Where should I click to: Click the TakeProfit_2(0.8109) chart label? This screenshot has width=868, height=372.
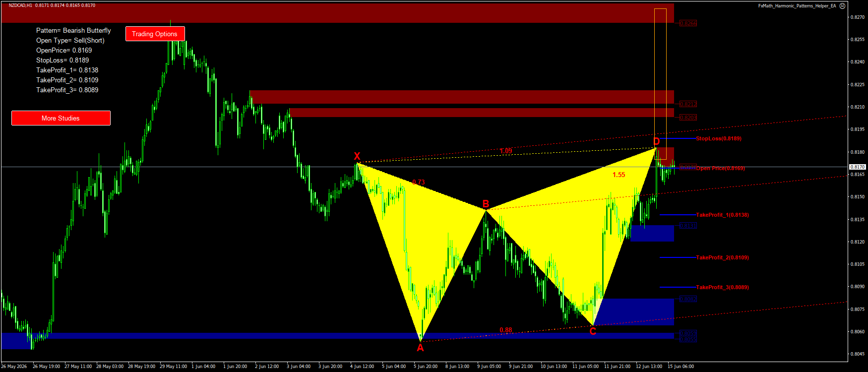[x=723, y=257]
